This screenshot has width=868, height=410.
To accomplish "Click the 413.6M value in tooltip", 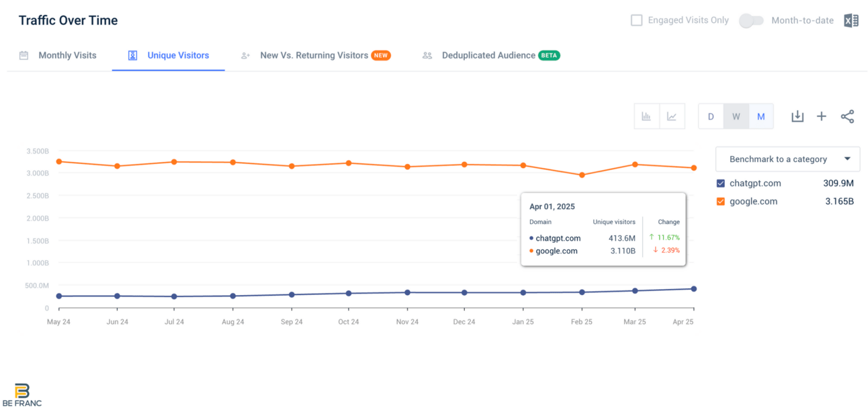I will coord(621,238).
